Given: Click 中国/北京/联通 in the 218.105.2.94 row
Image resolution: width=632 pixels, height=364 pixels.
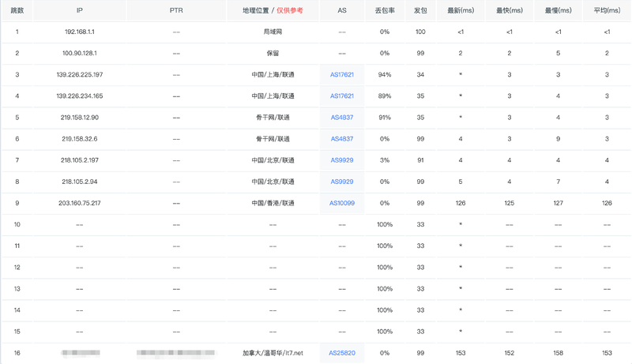Looking at the screenshot, I should coord(273,182).
